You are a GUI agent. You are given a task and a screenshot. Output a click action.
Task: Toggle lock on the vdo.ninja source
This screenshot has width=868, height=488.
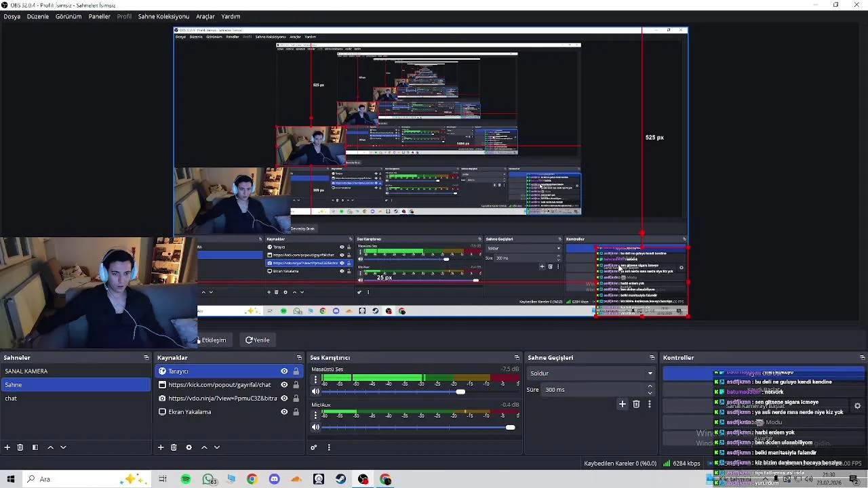pyautogui.click(x=296, y=399)
